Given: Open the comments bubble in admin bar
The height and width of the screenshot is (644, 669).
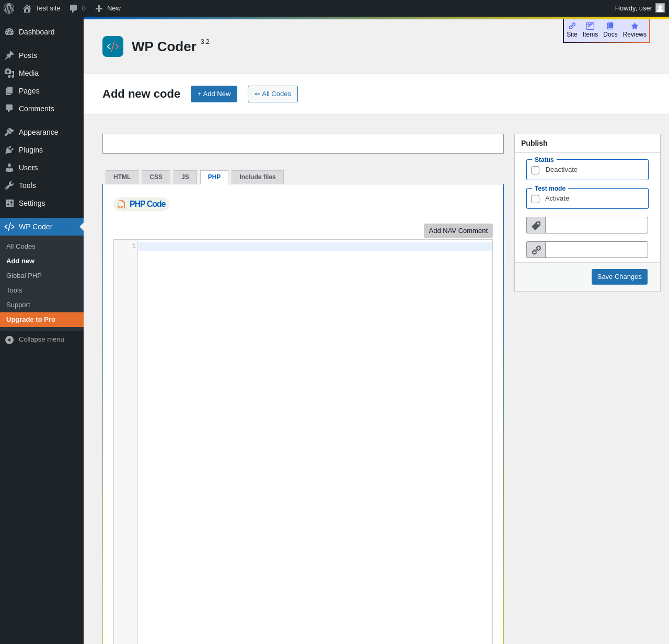Looking at the screenshot, I should [74, 8].
